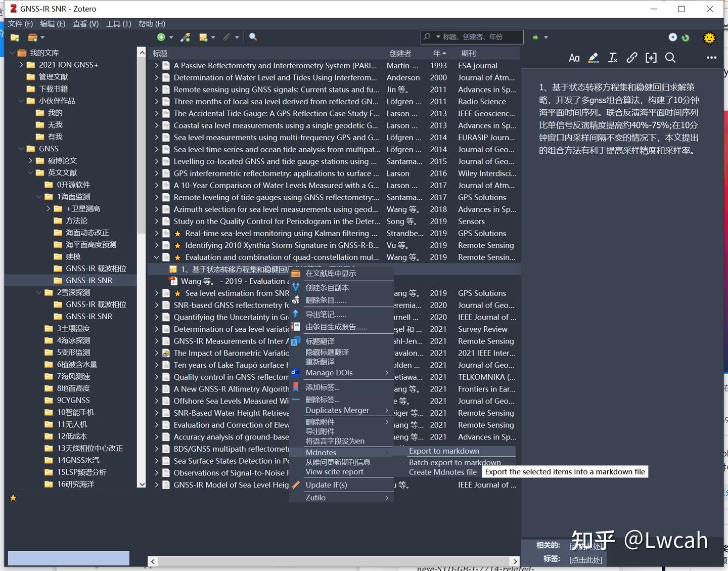The width and height of the screenshot is (728, 571).
Task: Open Duplicates Merger submenu
Action: 341,410
